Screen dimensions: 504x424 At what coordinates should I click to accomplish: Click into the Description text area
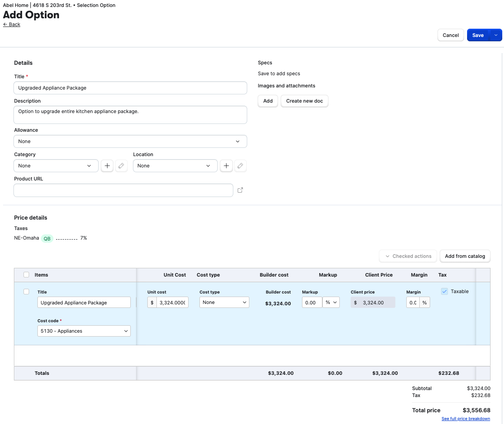[x=130, y=115]
